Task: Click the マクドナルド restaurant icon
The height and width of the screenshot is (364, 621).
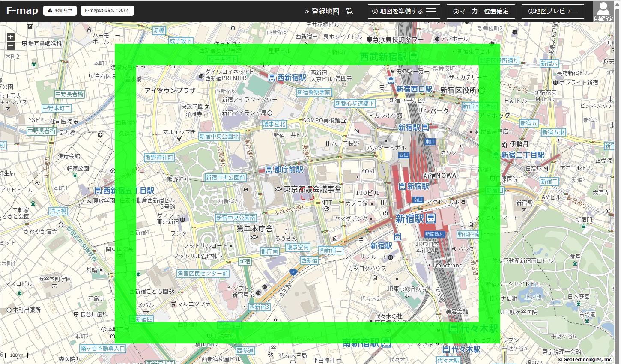Action: (463, 201)
